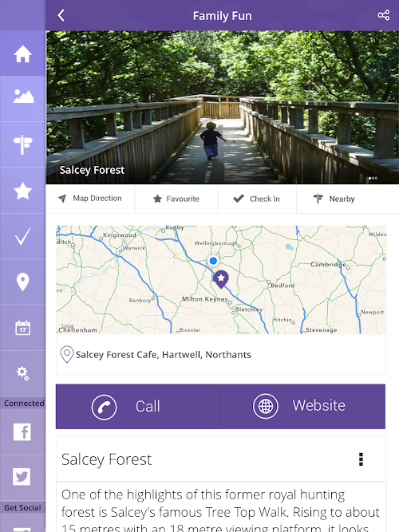Call Salcey Forest button

(x=138, y=407)
